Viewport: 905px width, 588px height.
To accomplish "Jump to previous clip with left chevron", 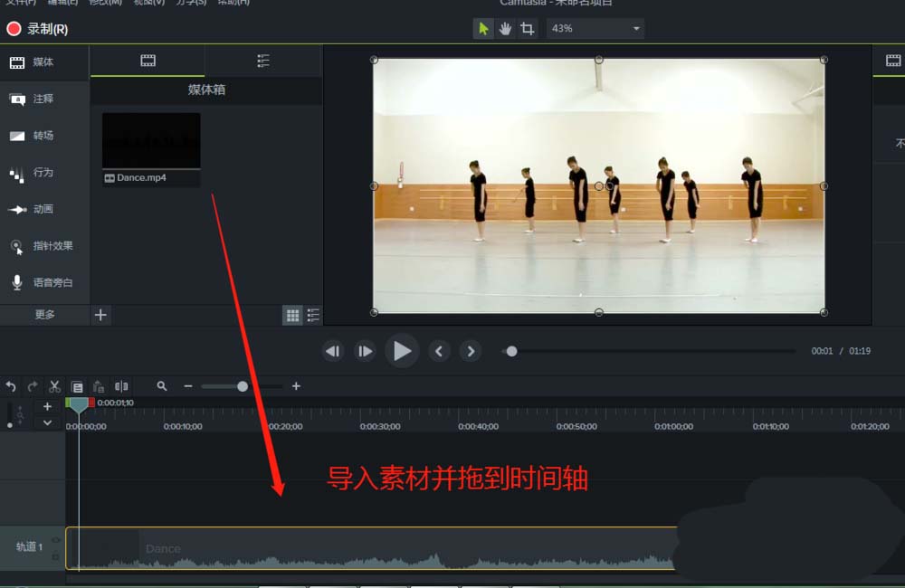I will [439, 351].
